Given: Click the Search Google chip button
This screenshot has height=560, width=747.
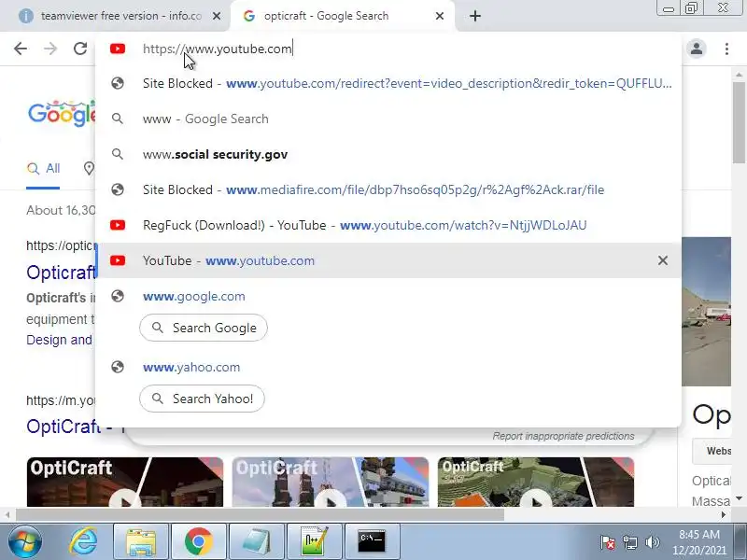Looking at the screenshot, I should (204, 328).
